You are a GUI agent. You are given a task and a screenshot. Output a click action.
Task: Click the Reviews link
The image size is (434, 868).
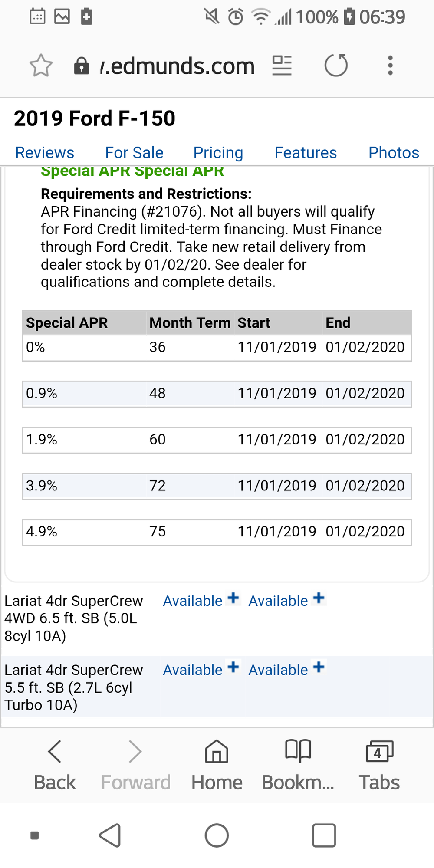pos(44,153)
